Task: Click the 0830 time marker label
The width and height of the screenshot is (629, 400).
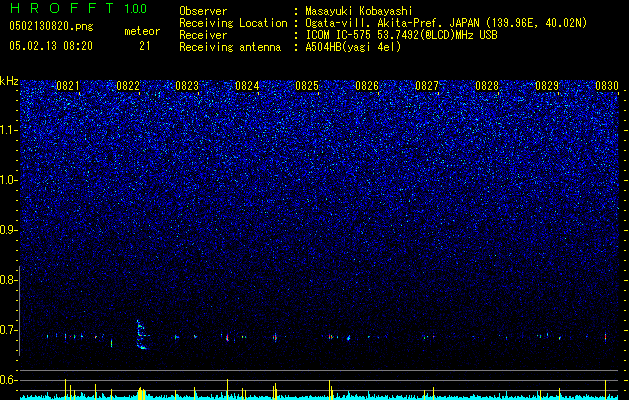Action: click(x=607, y=86)
